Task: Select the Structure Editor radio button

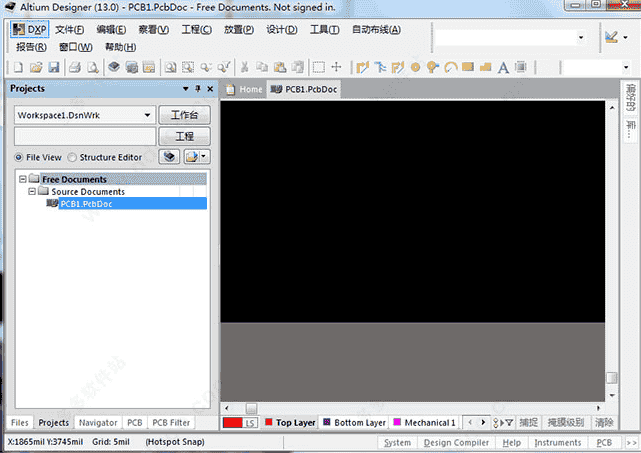Action: coord(73,157)
